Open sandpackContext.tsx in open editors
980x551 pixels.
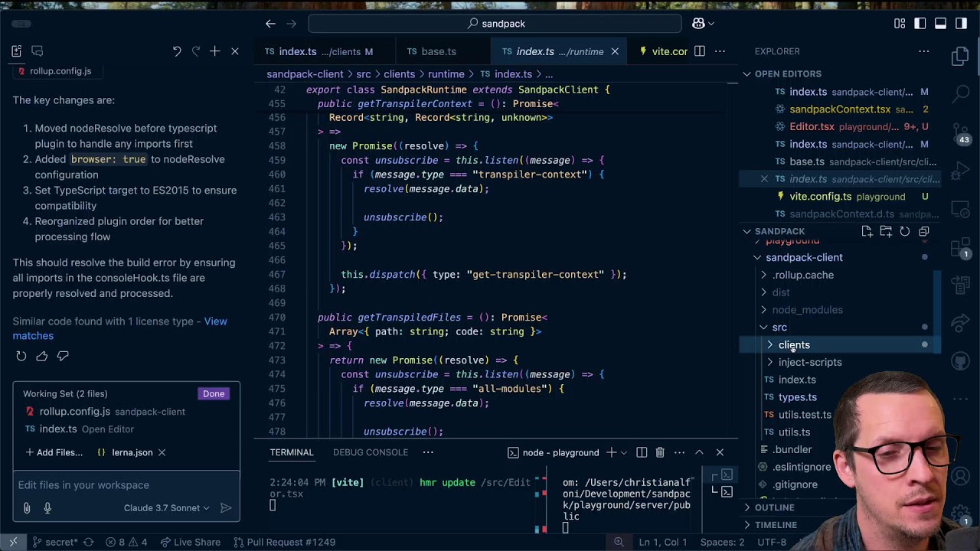(839, 109)
